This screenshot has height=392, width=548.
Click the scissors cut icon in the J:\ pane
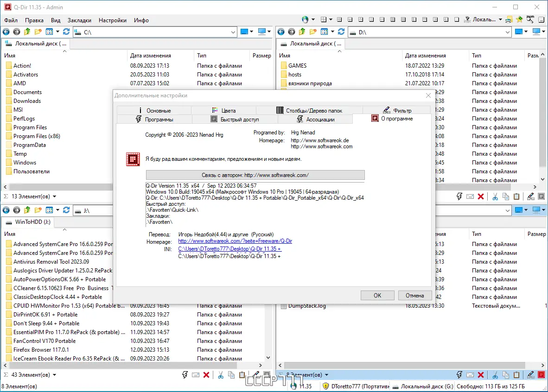coord(221,375)
